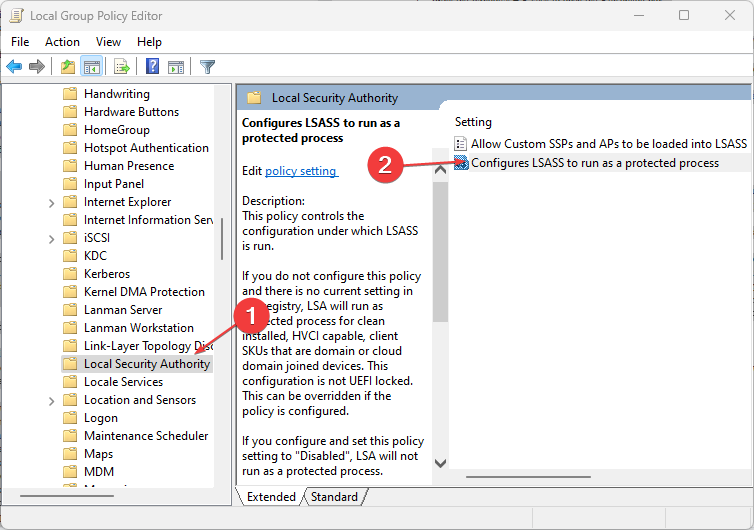Expand the Location and Sensors node
Viewport: 754px width, 530px height.
(x=51, y=401)
